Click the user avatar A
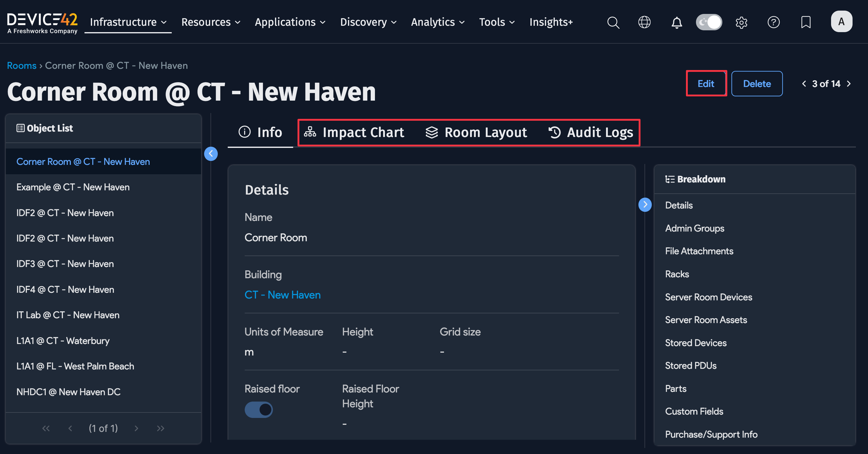Screen dimensions: 868x454 tap(841, 22)
